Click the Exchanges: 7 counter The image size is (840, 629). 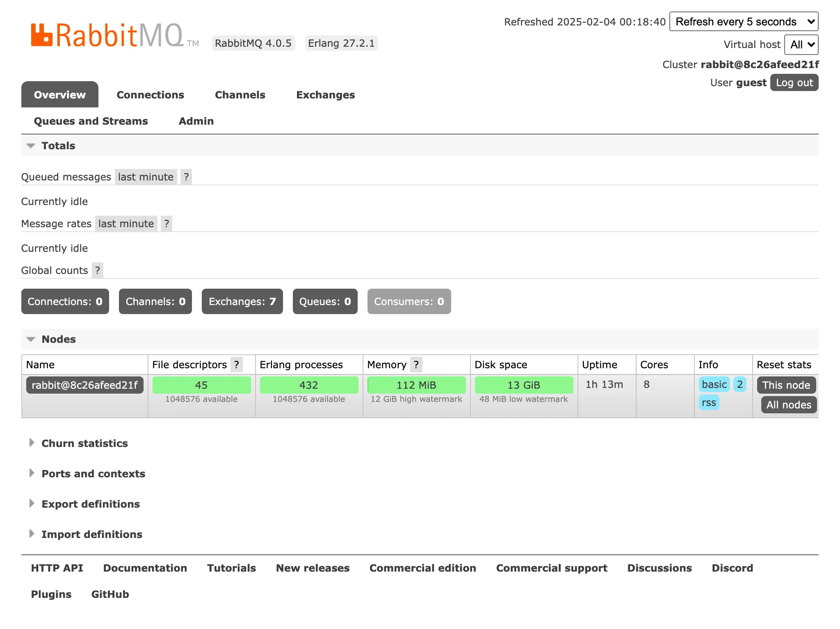tap(242, 301)
